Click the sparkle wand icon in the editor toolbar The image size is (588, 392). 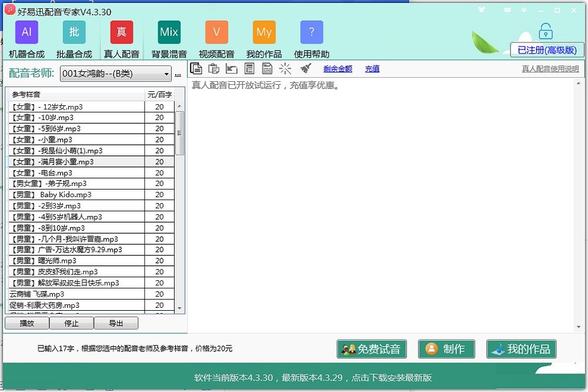point(285,68)
